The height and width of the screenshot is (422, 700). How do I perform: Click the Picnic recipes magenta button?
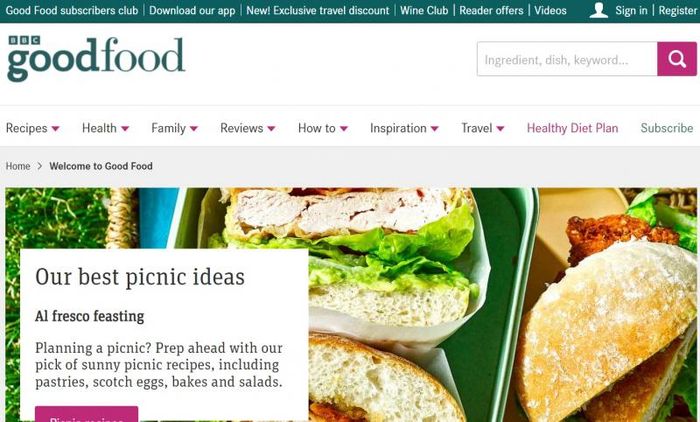click(87, 414)
